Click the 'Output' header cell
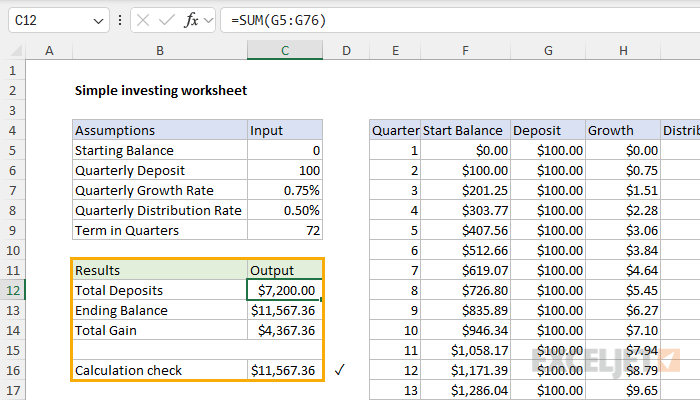 point(285,270)
